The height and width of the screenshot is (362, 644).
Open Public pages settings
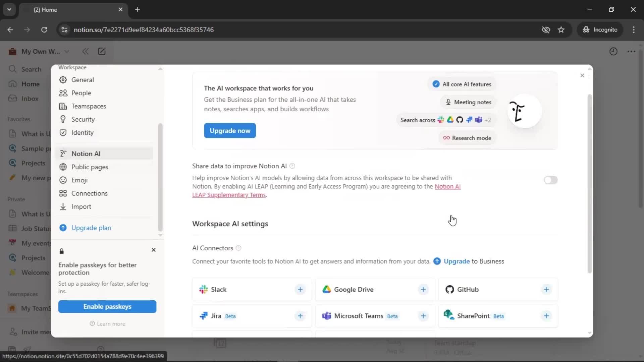click(x=104, y=167)
